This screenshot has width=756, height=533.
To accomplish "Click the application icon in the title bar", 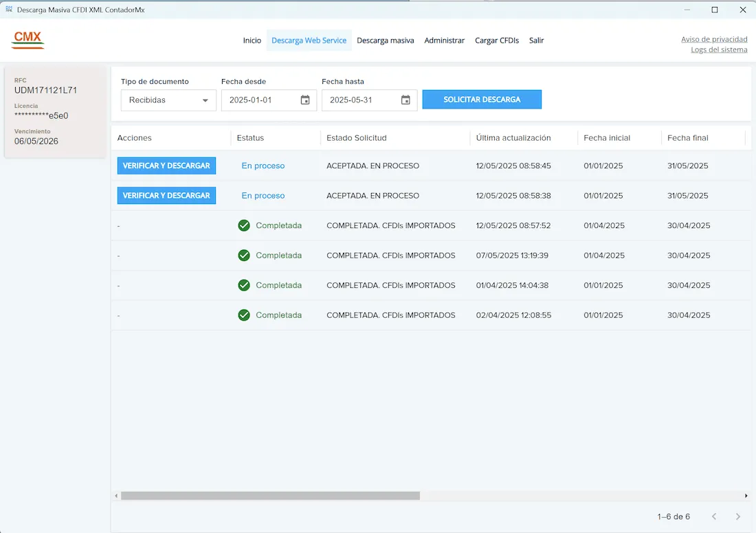I will point(10,10).
